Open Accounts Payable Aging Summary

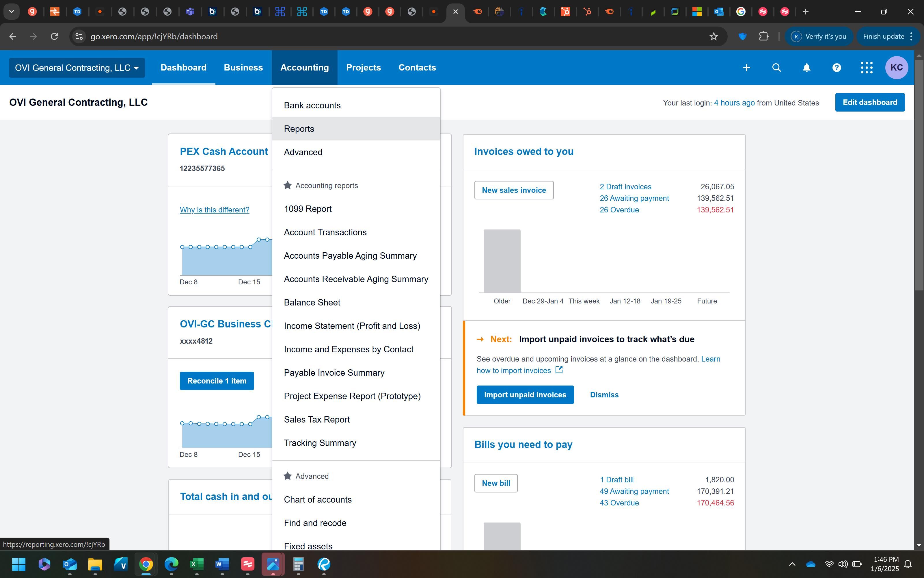[356, 256]
